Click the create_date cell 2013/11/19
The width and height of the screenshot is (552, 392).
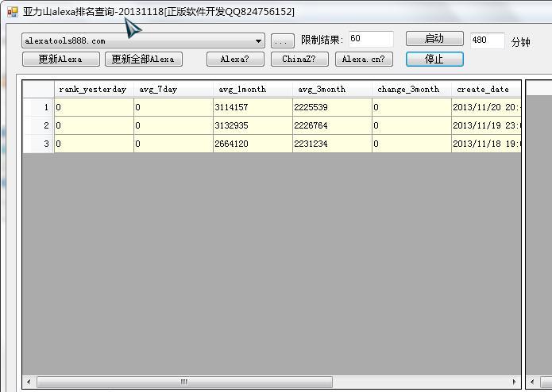pyautogui.click(x=486, y=125)
